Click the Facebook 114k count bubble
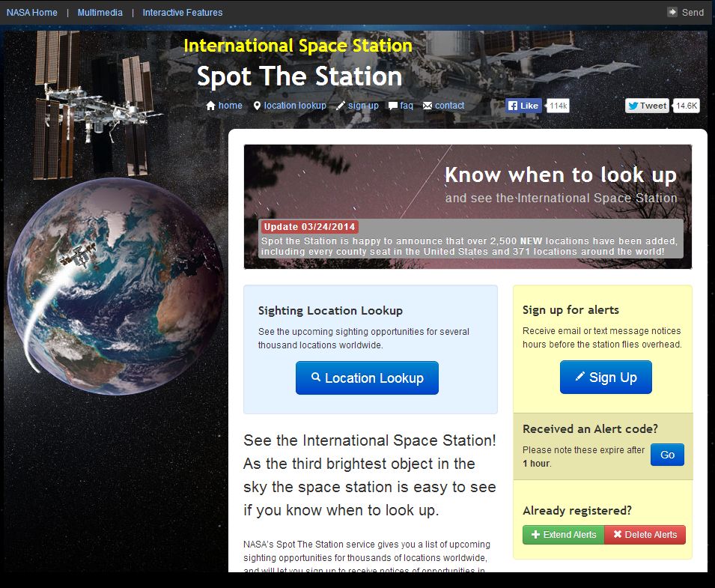Screen dimensions: 715x588 coord(558,106)
